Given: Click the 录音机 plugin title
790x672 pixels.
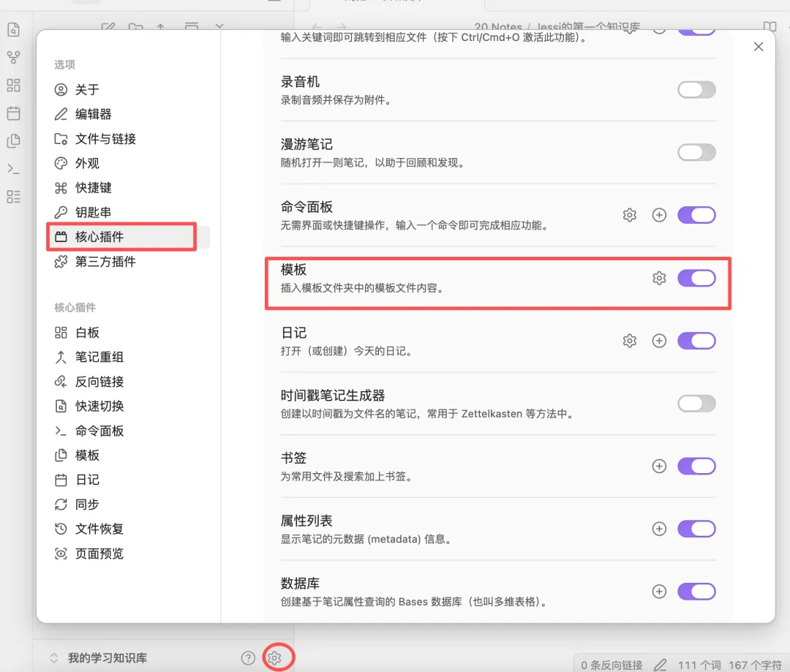Looking at the screenshot, I should [301, 82].
